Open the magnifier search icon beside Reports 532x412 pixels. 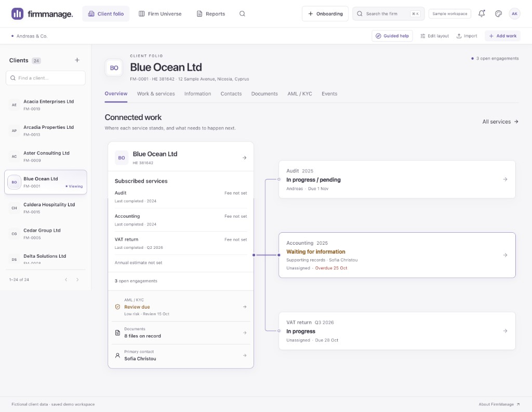(242, 14)
